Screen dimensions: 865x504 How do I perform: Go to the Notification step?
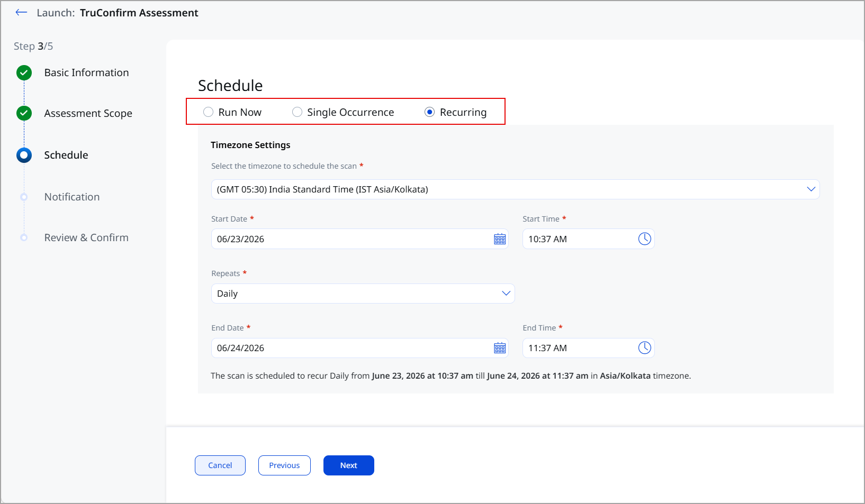tap(72, 197)
